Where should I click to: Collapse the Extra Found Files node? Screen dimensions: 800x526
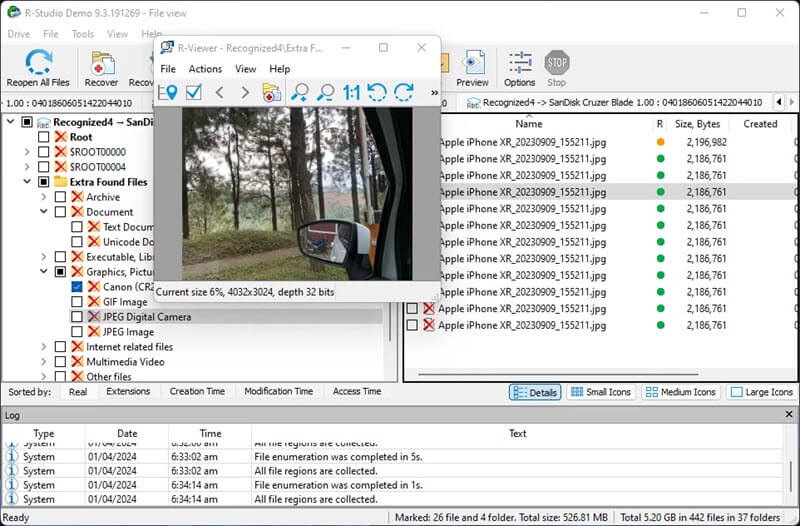point(27,182)
